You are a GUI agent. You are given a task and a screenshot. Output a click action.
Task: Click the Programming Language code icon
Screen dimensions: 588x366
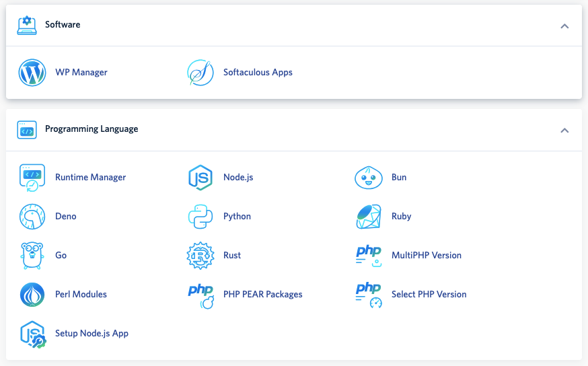[27, 130]
